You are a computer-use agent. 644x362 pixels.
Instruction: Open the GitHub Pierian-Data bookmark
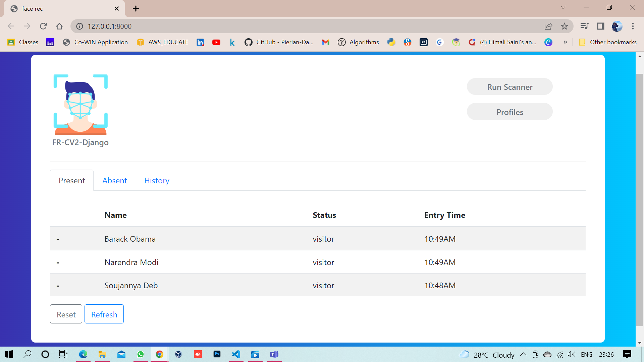click(x=249, y=42)
